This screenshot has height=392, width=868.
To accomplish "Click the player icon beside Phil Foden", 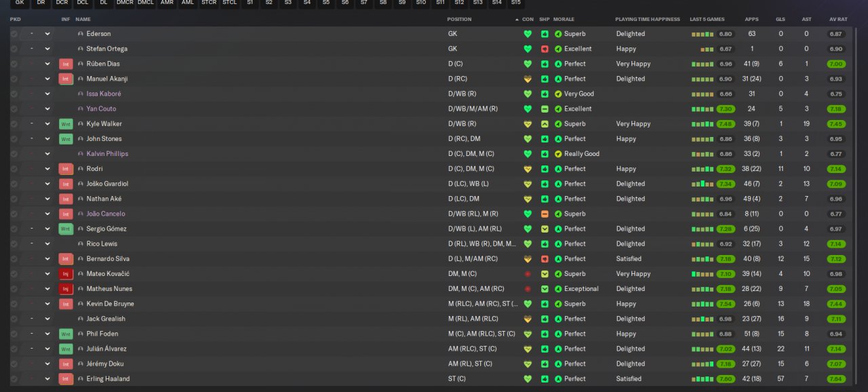I will (x=81, y=334).
